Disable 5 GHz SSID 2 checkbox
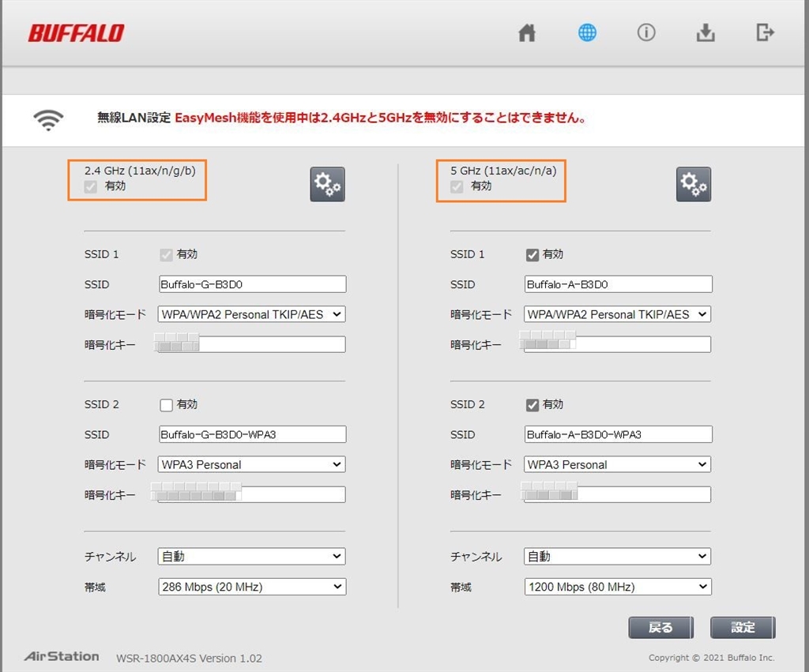This screenshot has width=809, height=672. 532,405
